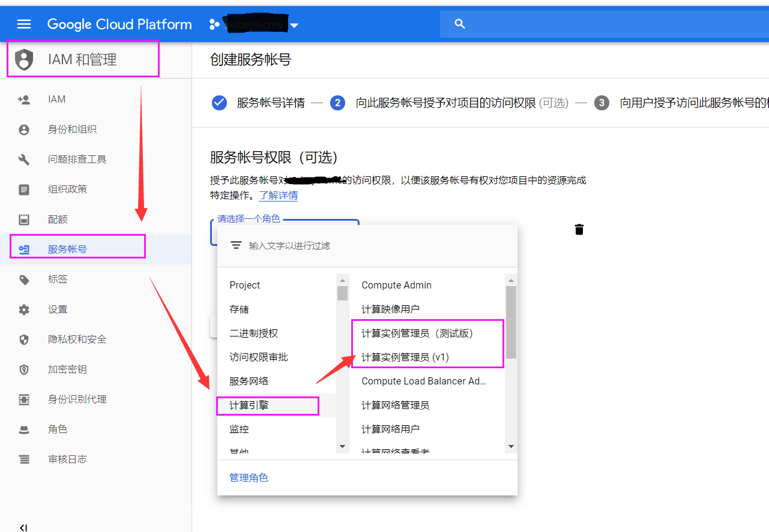Choose the Compute Load Balancer Admin role
The height and width of the screenshot is (532, 769).
coord(427,381)
